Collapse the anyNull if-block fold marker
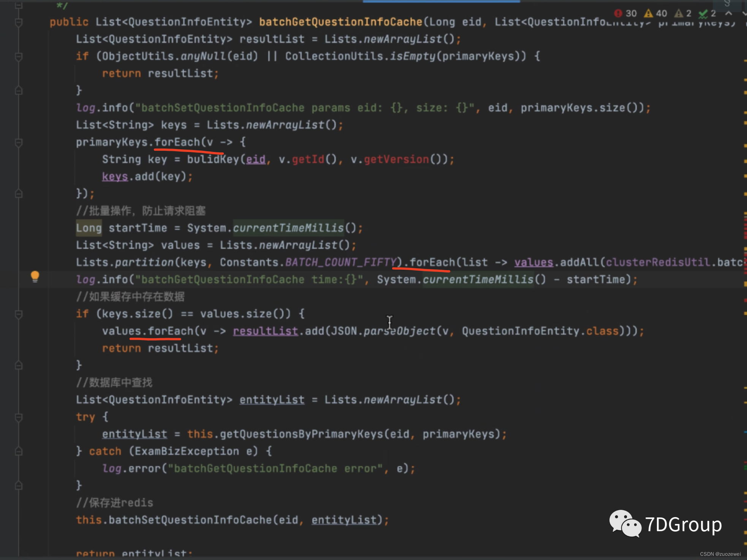This screenshot has height=560, width=747. pyautogui.click(x=19, y=57)
